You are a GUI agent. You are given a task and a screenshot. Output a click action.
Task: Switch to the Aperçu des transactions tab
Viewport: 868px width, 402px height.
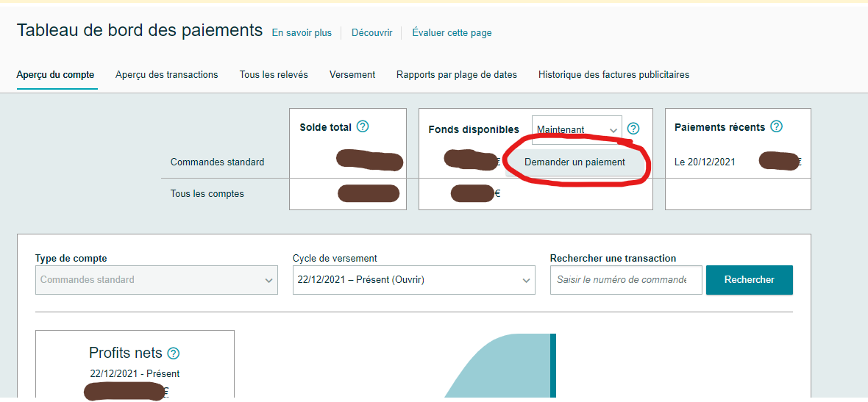[x=167, y=74]
